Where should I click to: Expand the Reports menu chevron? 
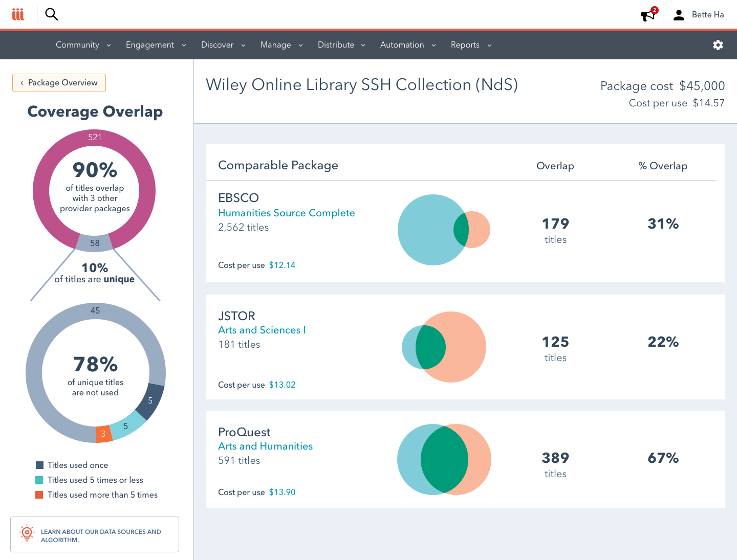tap(489, 45)
